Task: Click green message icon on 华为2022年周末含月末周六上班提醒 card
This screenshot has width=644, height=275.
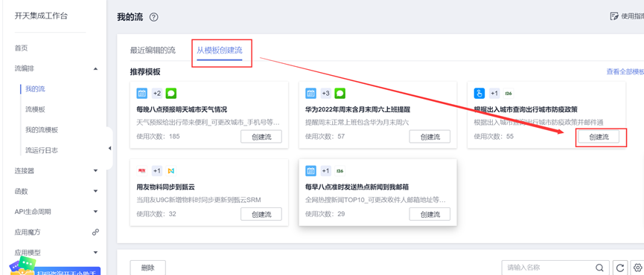Action: (339, 94)
